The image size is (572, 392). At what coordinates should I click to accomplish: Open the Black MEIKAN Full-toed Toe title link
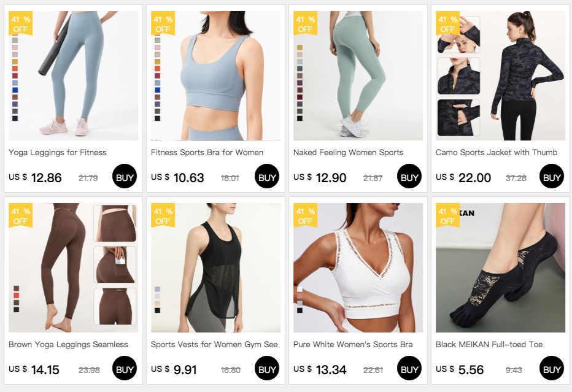pyautogui.click(x=489, y=344)
